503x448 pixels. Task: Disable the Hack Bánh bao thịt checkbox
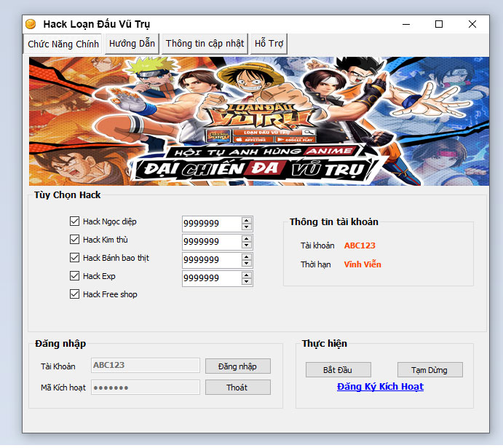74,258
